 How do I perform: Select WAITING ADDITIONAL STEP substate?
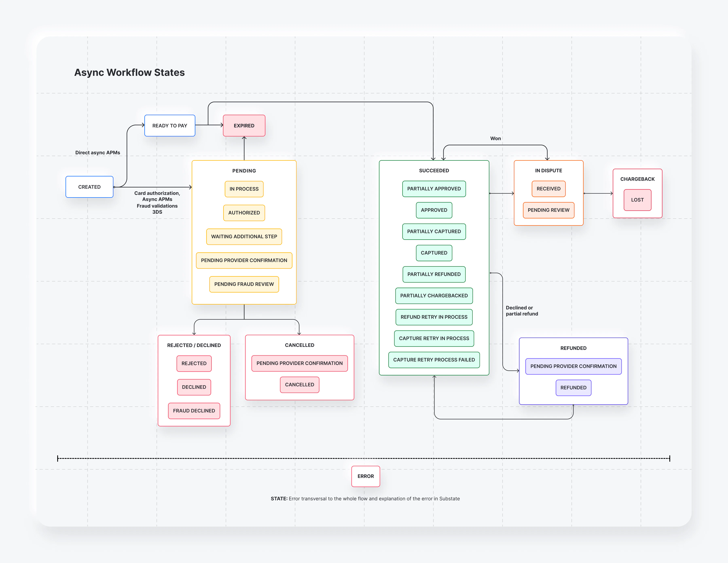[244, 236]
